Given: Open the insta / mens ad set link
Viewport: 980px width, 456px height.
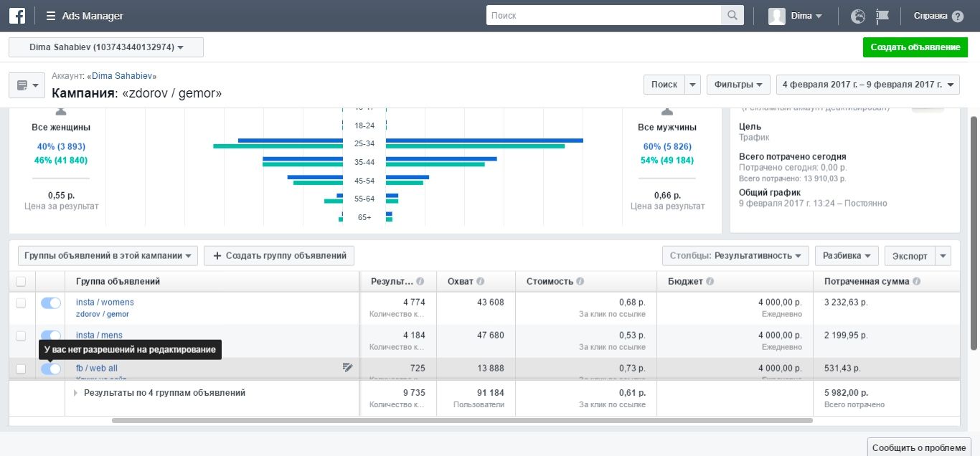Looking at the screenshot, I should [99, 335].
